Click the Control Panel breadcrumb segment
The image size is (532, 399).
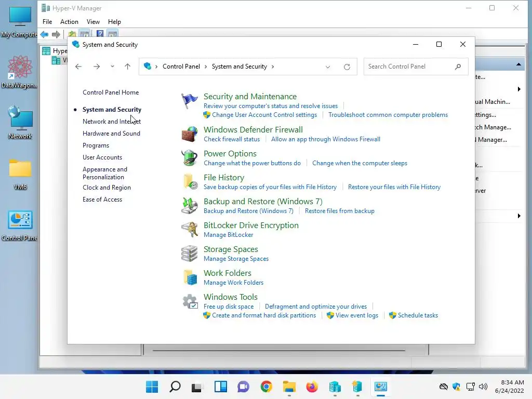181,66
